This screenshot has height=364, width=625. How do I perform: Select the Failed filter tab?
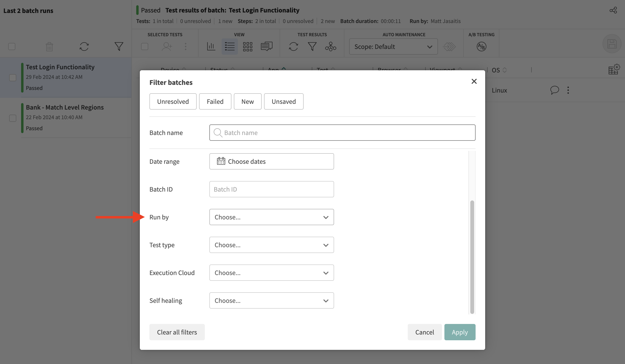pos(215,101)
